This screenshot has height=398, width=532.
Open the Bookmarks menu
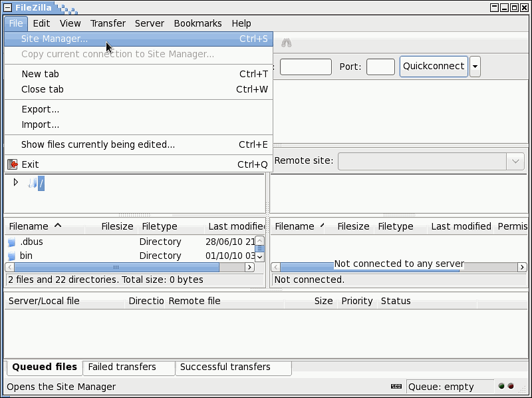click(x=198, y=23)
